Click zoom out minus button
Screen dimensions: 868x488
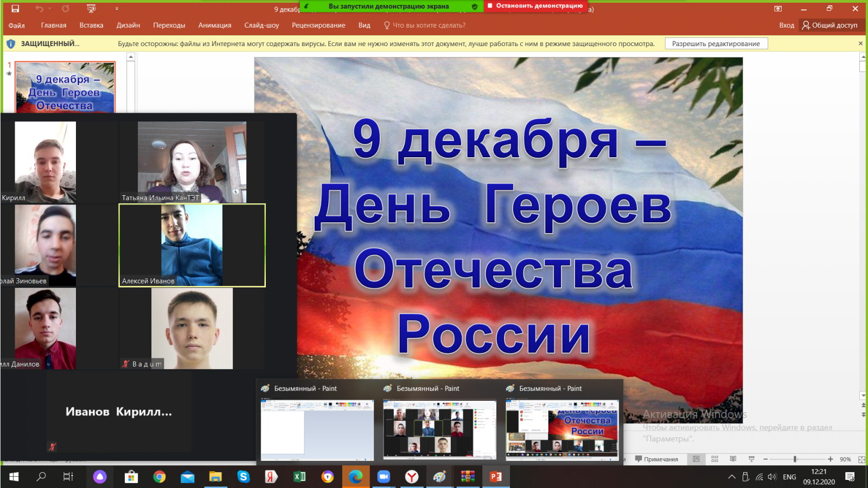click(x=765, y=459)
